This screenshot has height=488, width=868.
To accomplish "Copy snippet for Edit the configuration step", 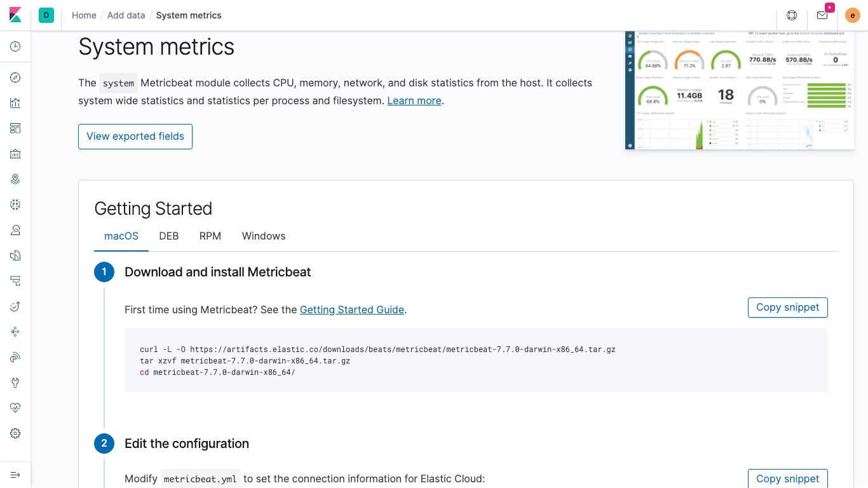I will pyautogui.click(x=788, y=478).
